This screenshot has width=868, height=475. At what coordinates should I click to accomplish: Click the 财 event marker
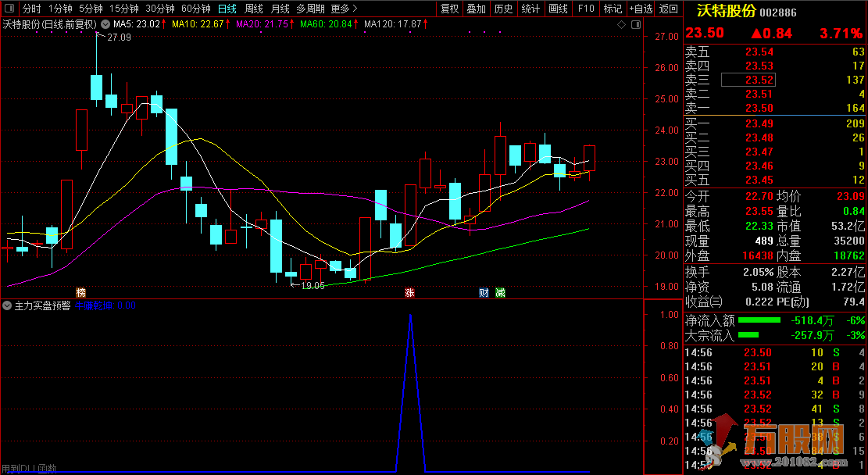(484, 292)
